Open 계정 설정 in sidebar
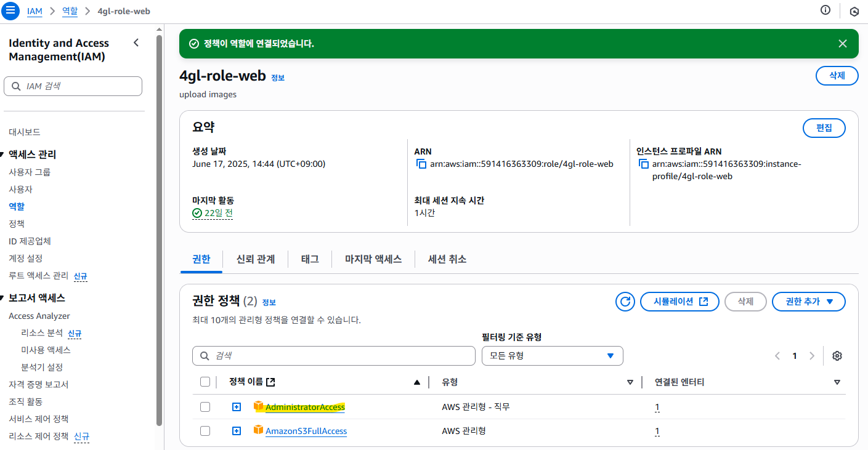 point(25,258)
